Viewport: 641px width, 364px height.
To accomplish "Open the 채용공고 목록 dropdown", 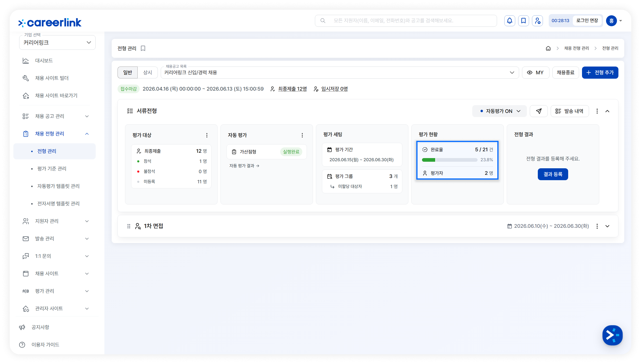I will point(340,73).
